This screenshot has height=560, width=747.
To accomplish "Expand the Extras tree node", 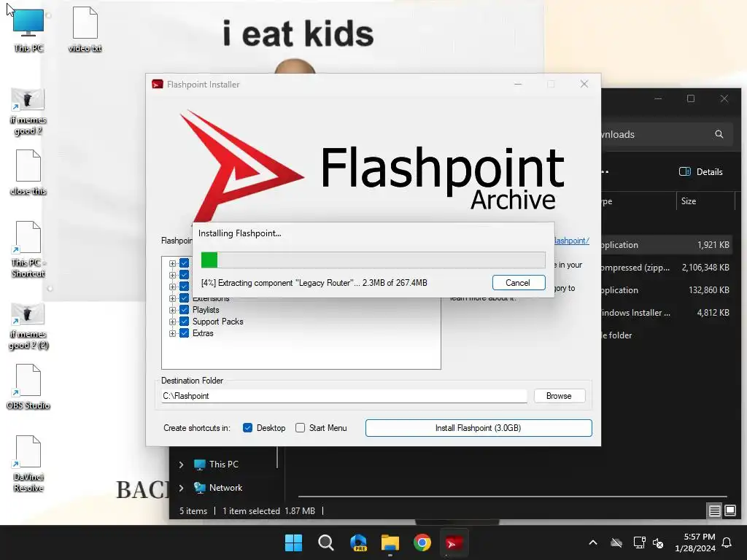I will click(172, 333).
